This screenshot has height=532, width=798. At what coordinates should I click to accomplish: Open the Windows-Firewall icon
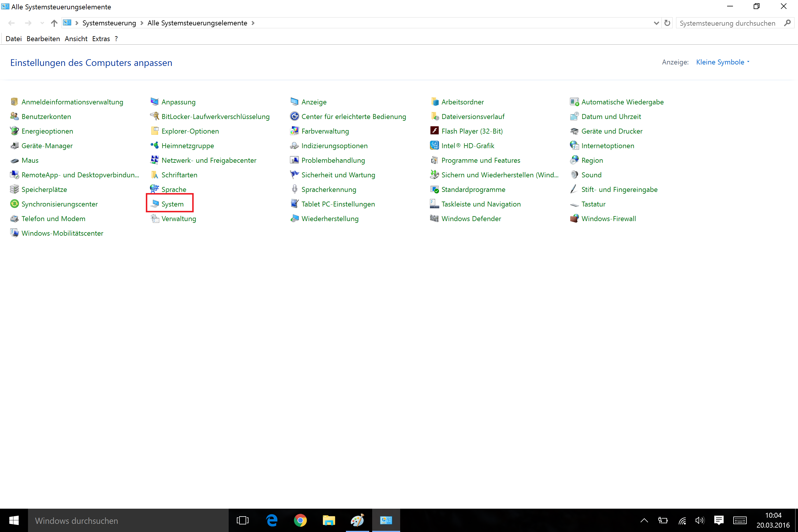pyautogui.click(x=574, y=218)
